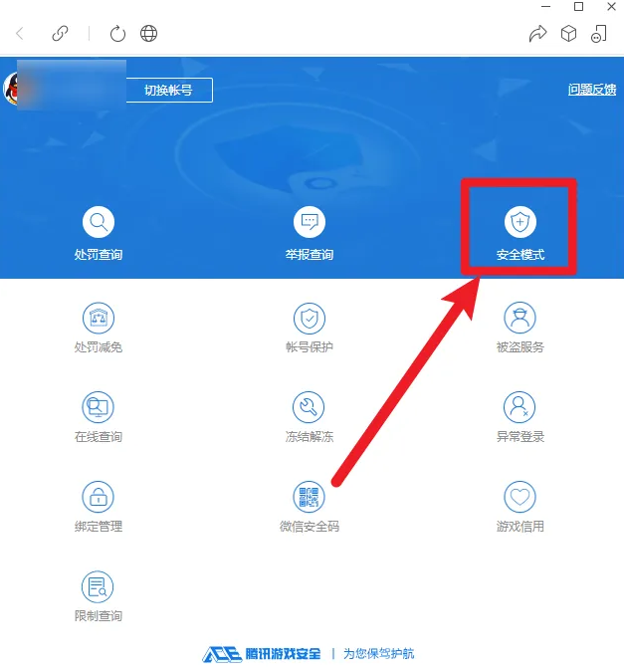
Task: Open 在线查询 online query
Action: [98, 407]
